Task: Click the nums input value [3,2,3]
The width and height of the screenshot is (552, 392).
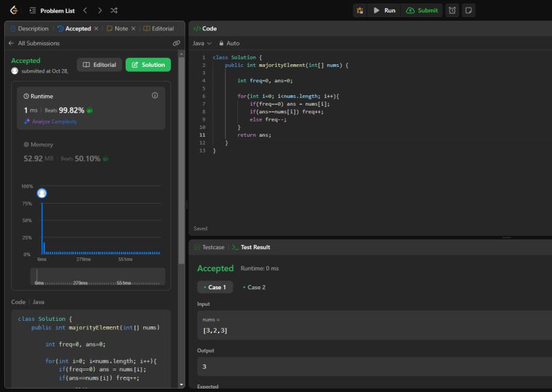Action: tap(215, 331)
